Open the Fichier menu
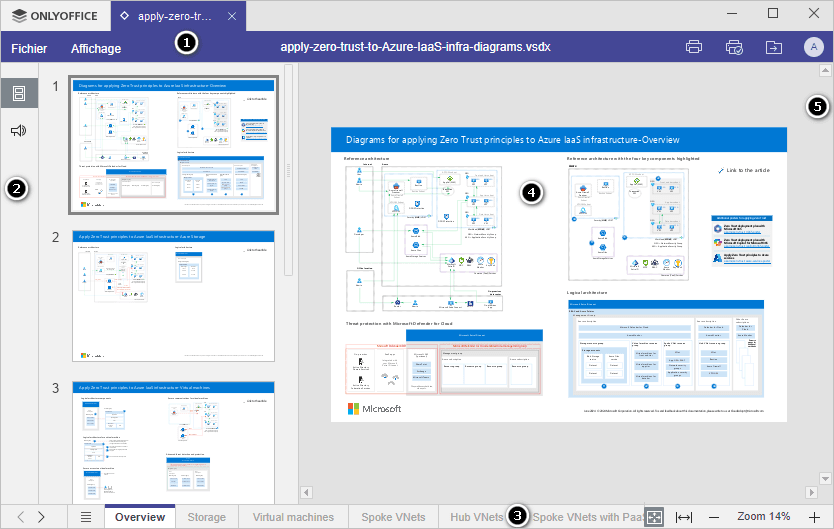The width and height of the screenshot is (834, 529). coord(29,48)
